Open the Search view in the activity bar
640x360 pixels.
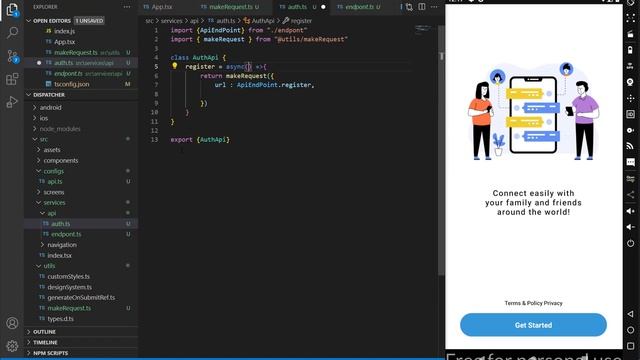(12, 32)
